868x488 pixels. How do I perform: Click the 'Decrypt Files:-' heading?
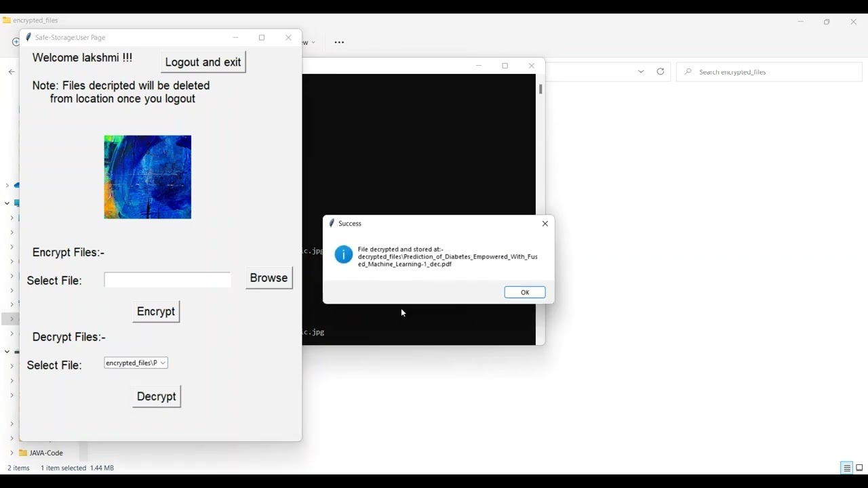click(69, 338)
